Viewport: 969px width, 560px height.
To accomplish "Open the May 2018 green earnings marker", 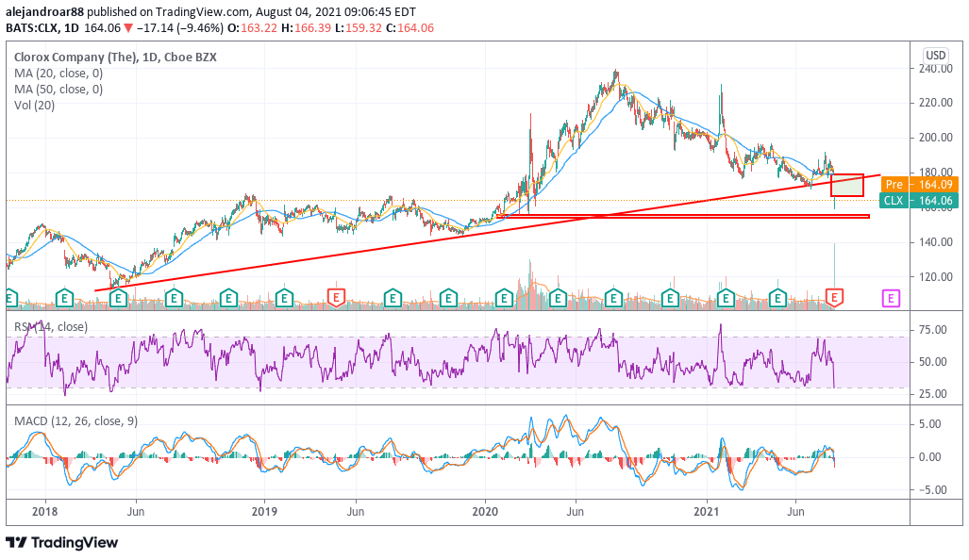I will coord(118,298).
